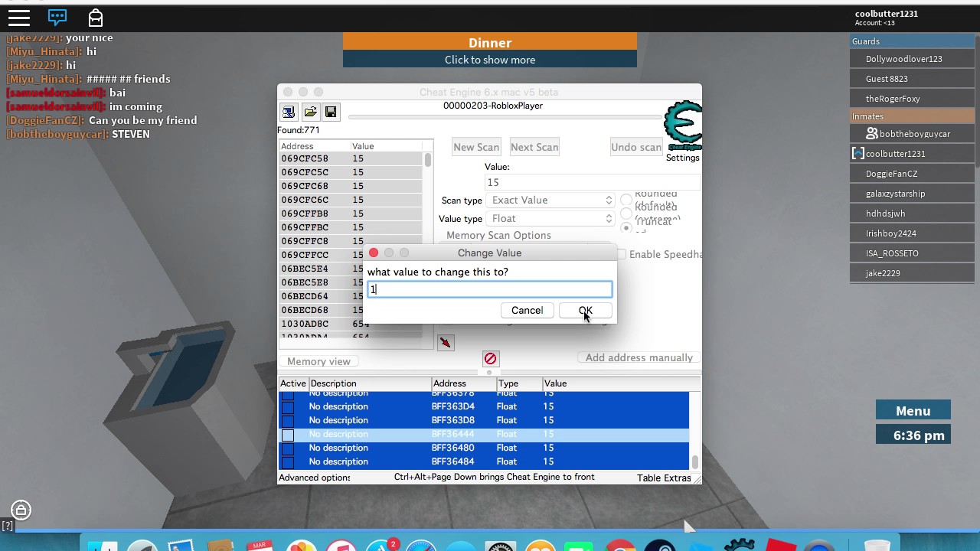Open the App Store dock icon with badge
This screenshot has height=551, width=980.
tap(382, 546)
